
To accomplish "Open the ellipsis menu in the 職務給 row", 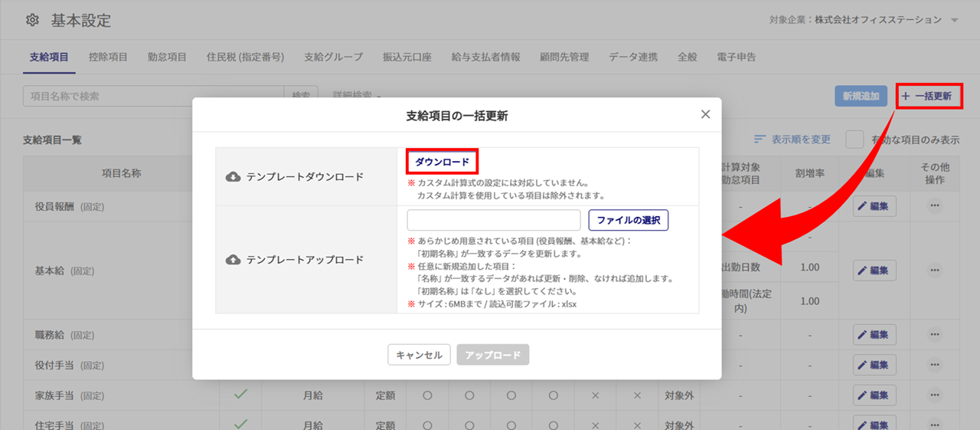I will pyautogui.click(x=934, y=334).
